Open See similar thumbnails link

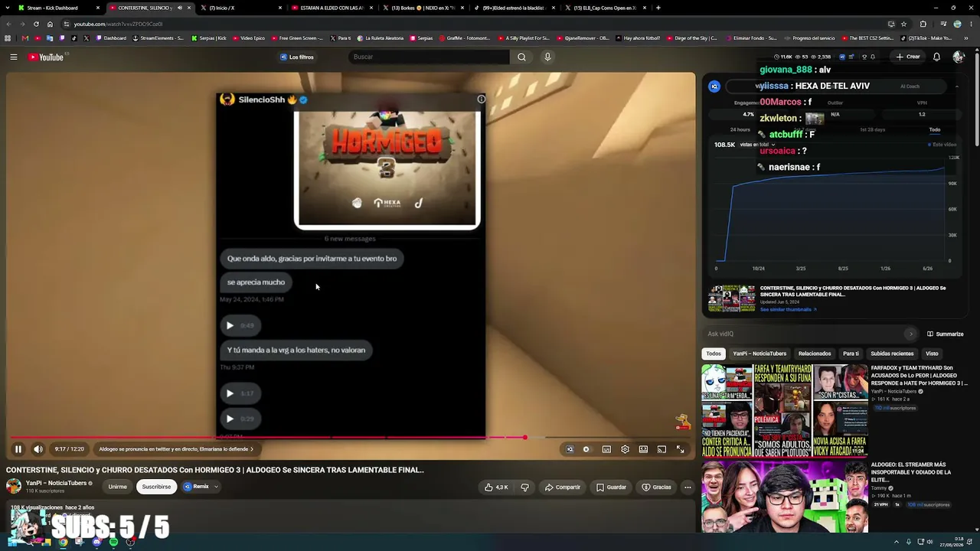tap(789, 309)
